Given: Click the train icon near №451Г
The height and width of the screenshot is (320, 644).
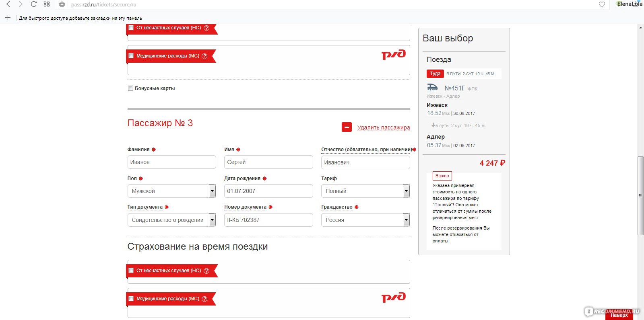Looking at the screenshot, I should [x=432, y=87].
